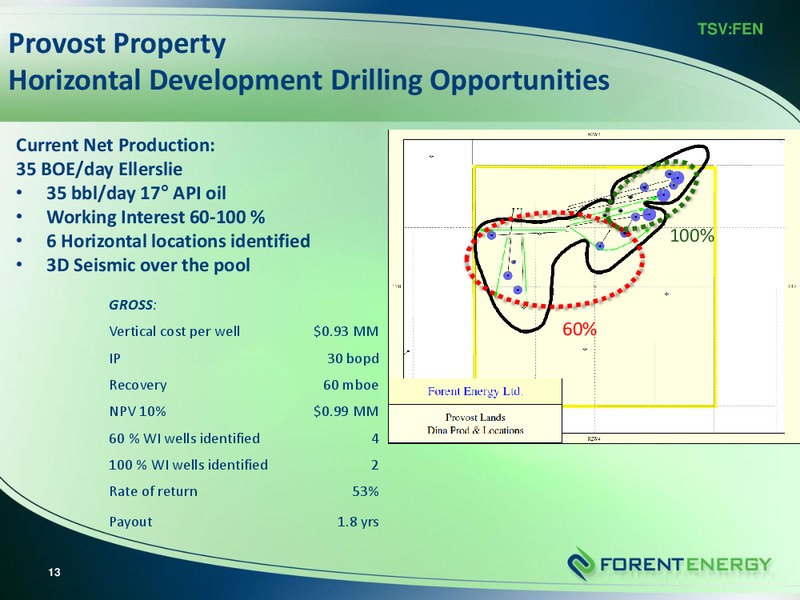Select the 'Payout' row label
Image resolution: width=800 pixels, height=600 pixels.
coord(131,522)
